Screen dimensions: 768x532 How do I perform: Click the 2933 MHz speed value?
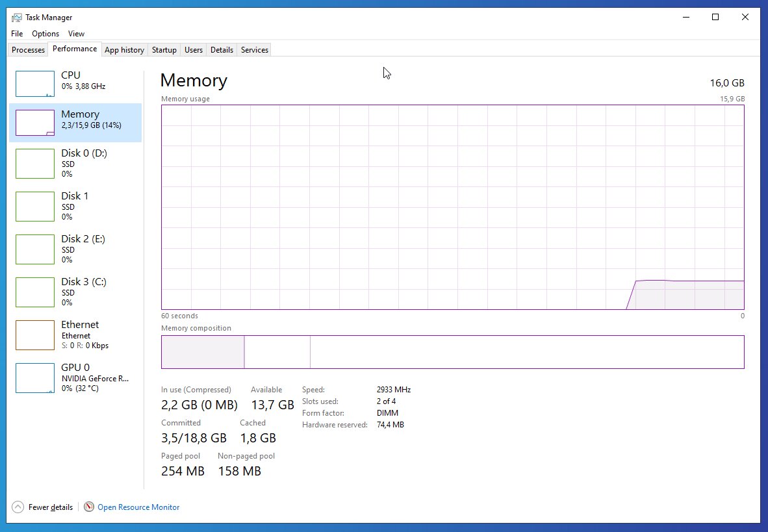(x=393, y=390)
